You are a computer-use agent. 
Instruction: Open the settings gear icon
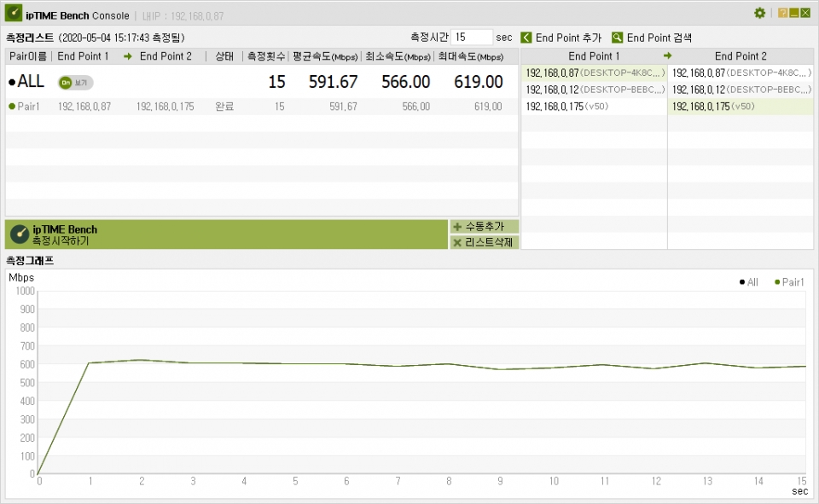tap(759, 14)
